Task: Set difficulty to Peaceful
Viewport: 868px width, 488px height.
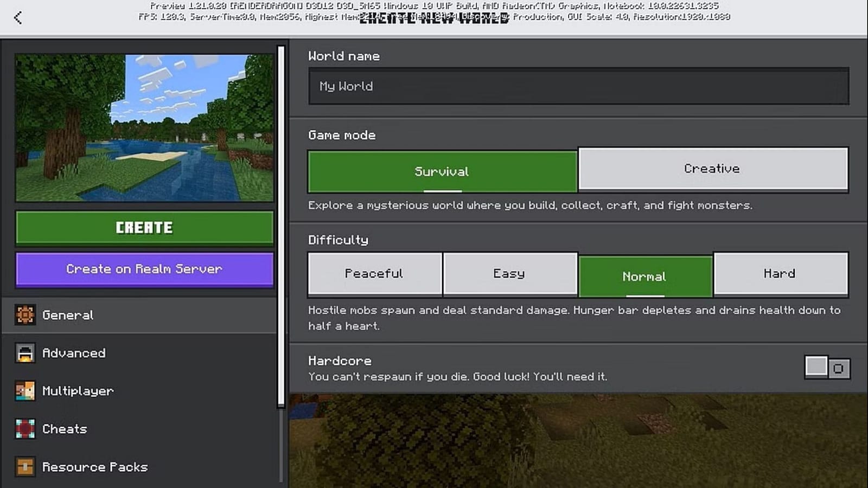Action: pos(374,273)
